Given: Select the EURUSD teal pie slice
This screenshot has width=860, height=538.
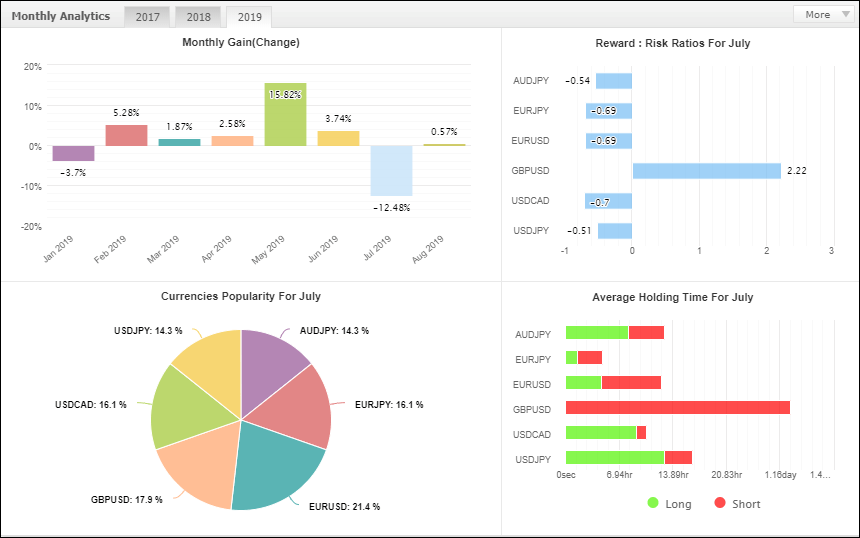Looking at the screenshot, I should pos(277,466).
